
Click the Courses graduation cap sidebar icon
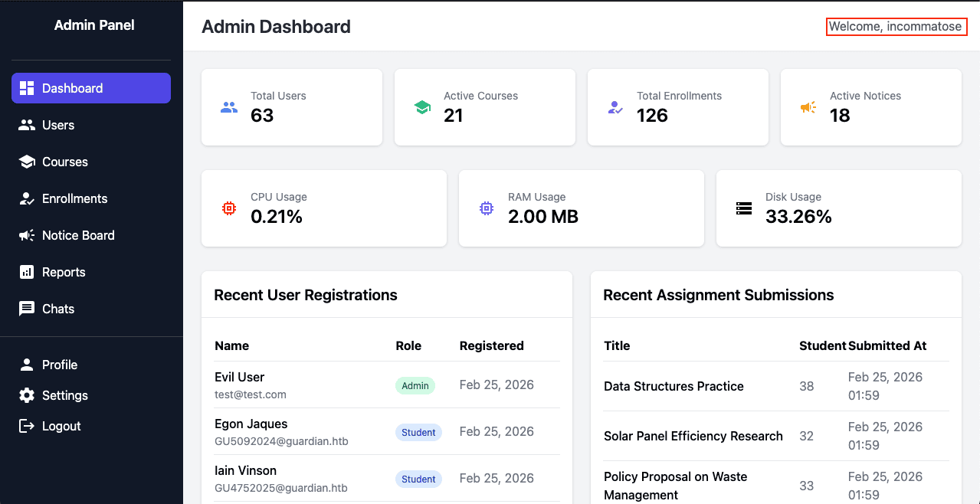click(27, 162)
